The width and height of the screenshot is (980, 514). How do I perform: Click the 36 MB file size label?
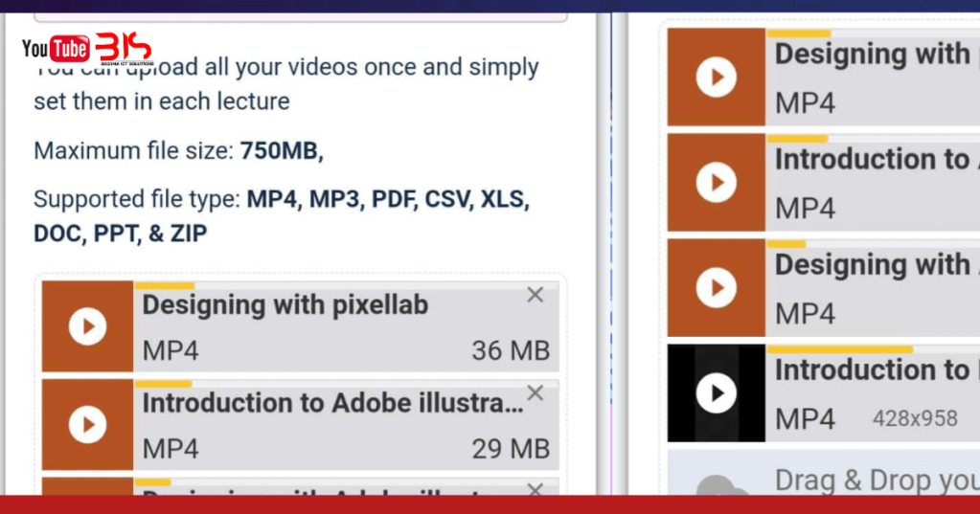[511, 351]
